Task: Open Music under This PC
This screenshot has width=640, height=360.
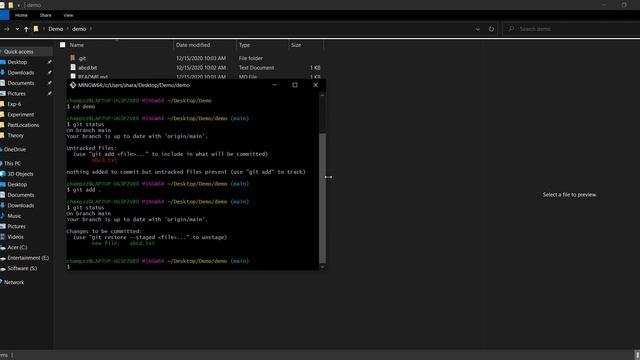Action: point(14,216)
